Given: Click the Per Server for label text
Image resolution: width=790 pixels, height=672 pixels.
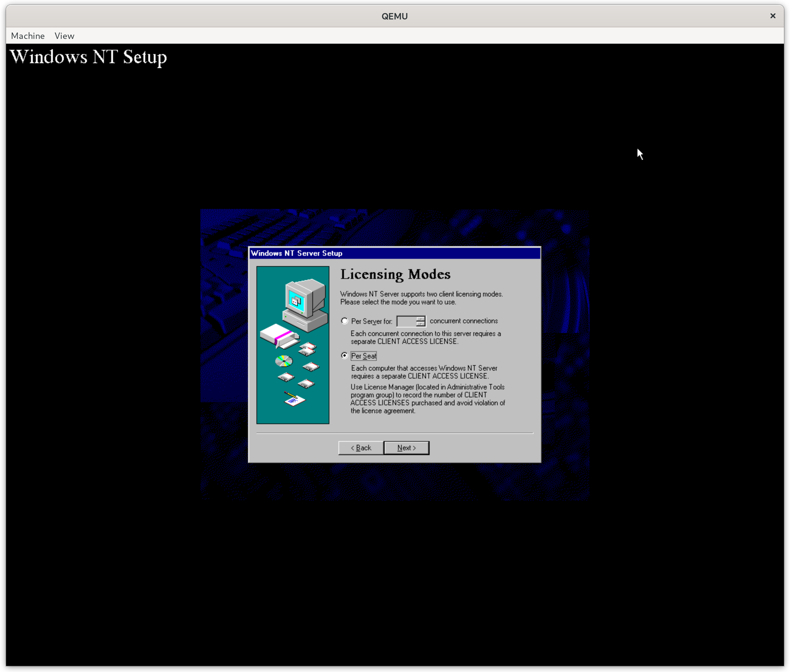Looking at the screenshot, I should pyautogui.click(x=371, y=321).
